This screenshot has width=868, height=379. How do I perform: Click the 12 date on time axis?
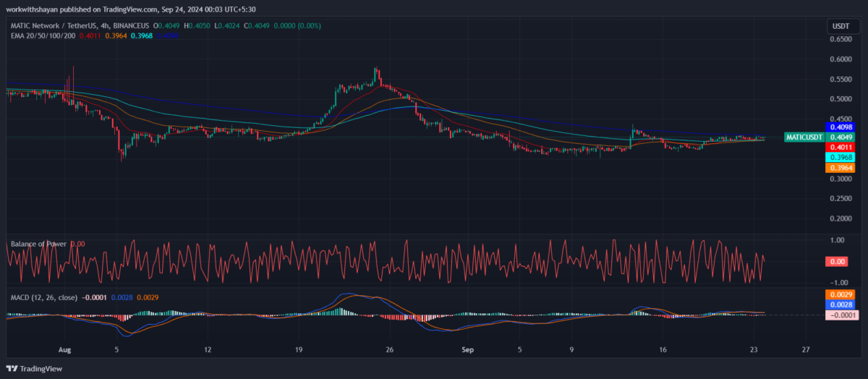(208, 349)
